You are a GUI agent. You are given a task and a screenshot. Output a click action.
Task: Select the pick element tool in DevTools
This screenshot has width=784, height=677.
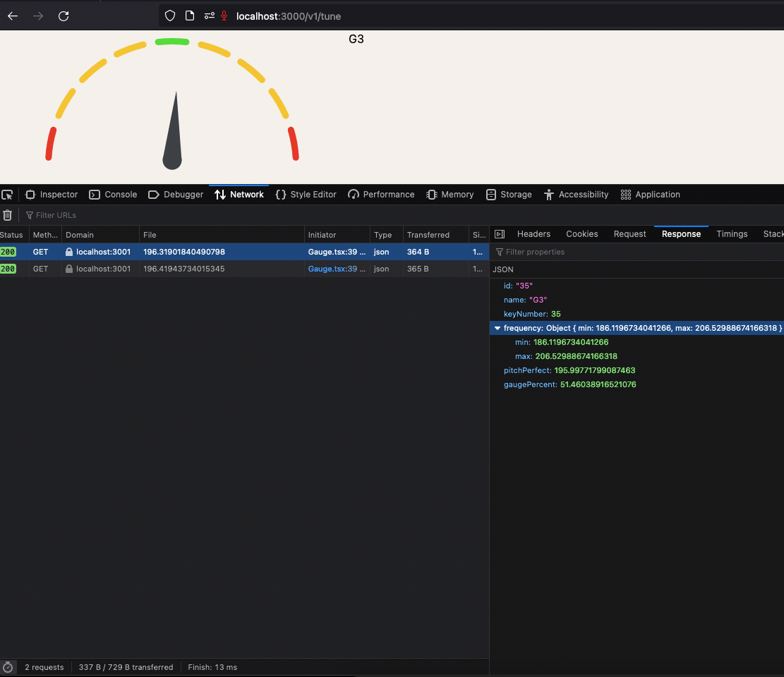pos(7,194)
